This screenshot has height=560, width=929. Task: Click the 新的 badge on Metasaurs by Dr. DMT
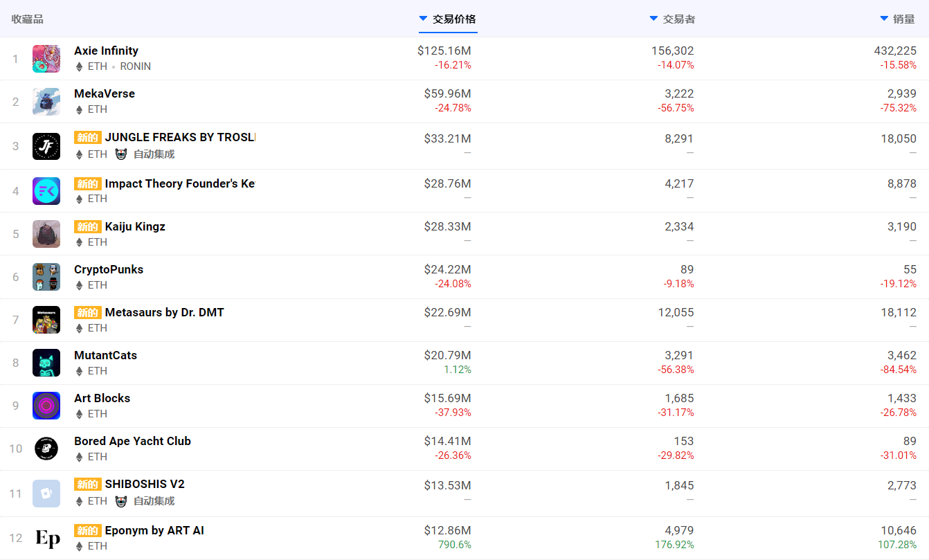88,312
